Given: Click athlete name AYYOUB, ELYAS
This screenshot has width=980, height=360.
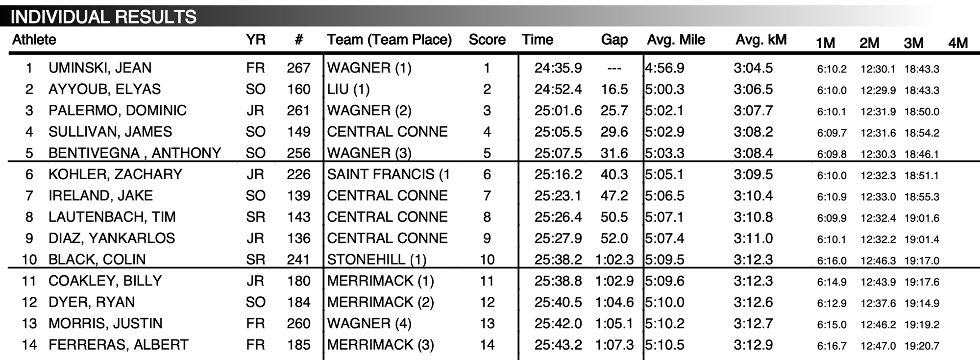Looking at the screenshot, I should 104,89.
